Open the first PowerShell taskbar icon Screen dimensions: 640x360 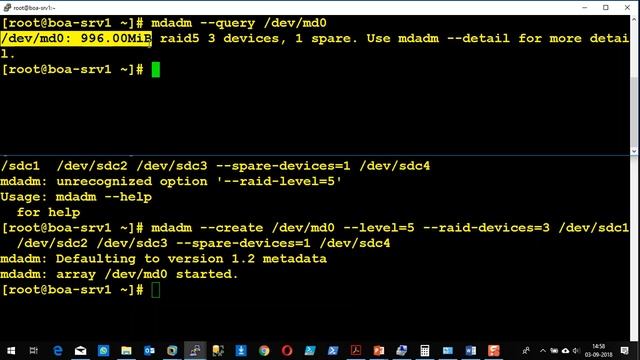coord(310,351)
